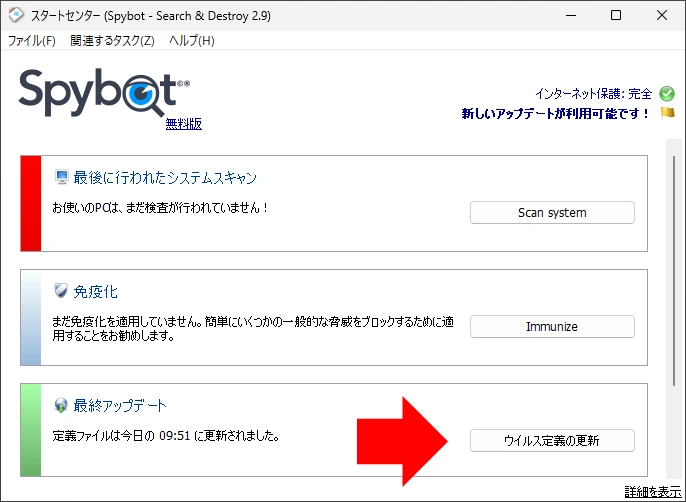Click the 最終アップデート heading
The image size is (686, 502).
(x=120, y=406)
